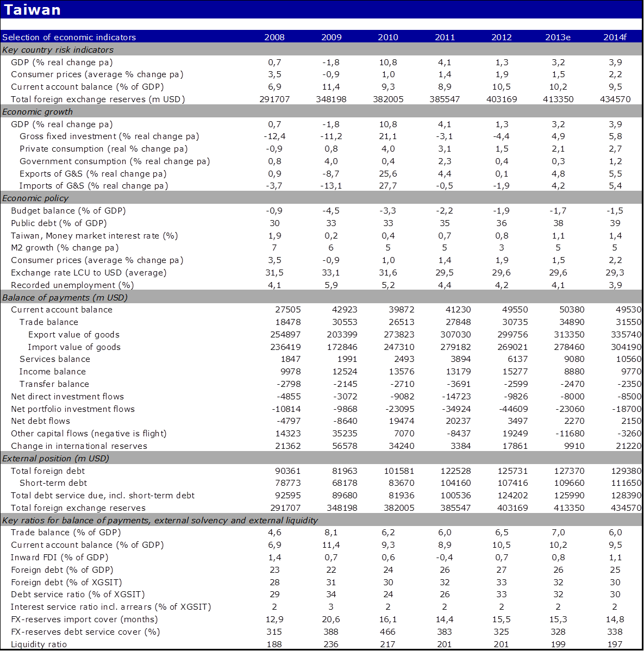Screen dimensions: 644x651
Task: Click the 2012 column header
Action: [x=502, y=37]
